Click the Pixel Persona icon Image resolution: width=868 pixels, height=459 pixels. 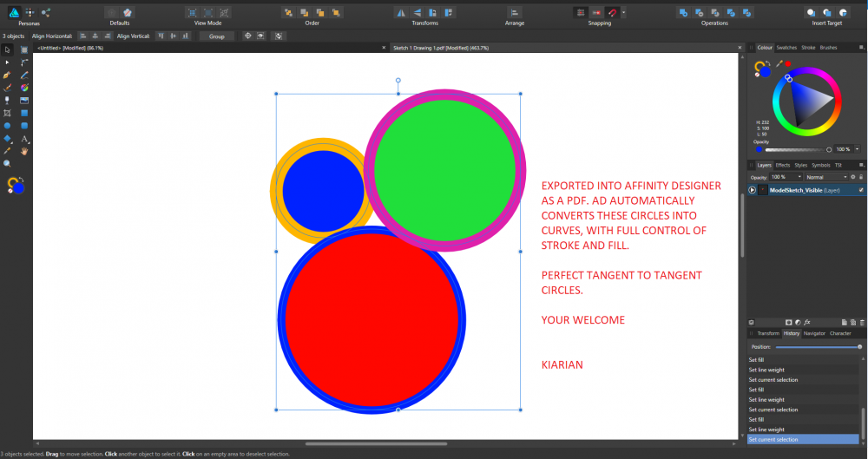pos(28,13)
